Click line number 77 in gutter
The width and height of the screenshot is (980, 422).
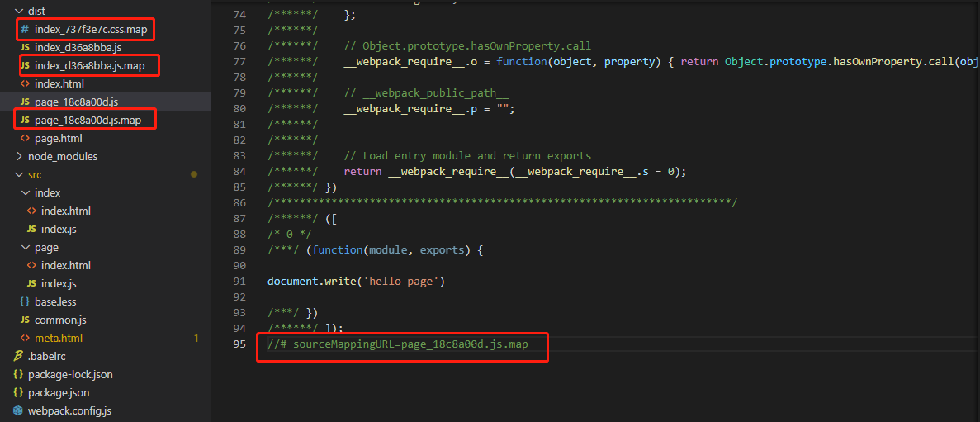click(x=239, y=63)
